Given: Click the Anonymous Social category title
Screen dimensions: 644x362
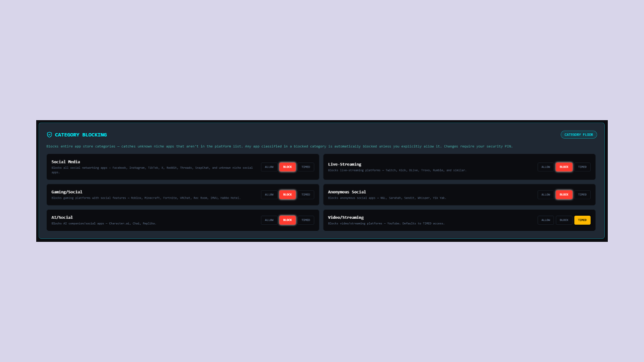Looking at the screenshot, I should pyautogui.click(x=347, y=192).
